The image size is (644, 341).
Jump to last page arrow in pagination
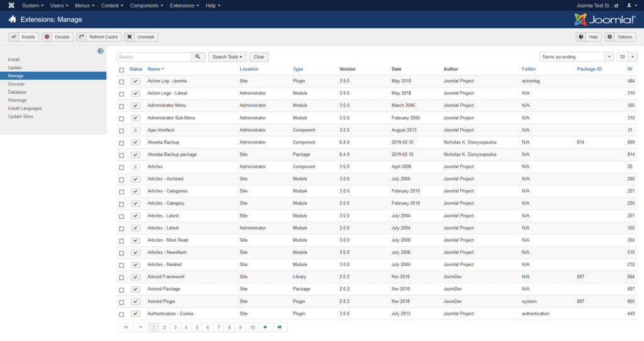point(280,327)
